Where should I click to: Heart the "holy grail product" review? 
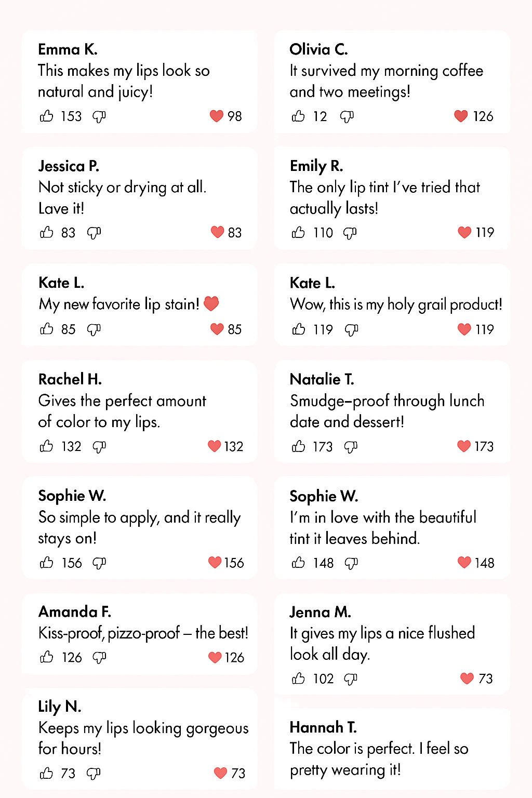(x=464, y=329)
